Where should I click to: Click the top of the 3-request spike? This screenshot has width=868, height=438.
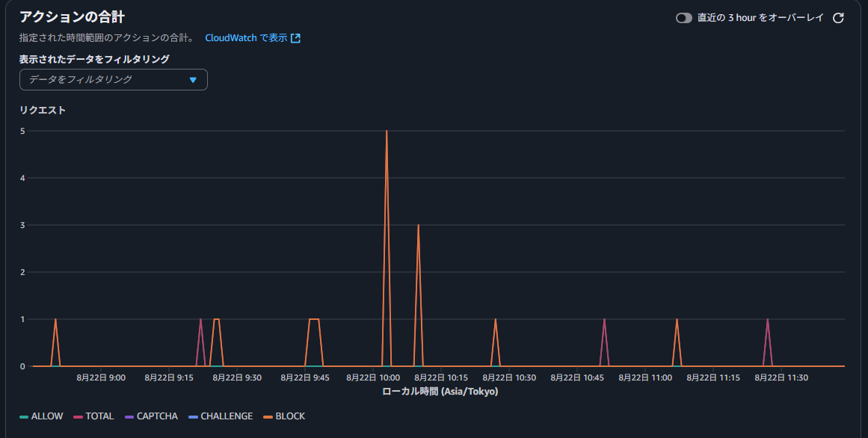point(418,225)
